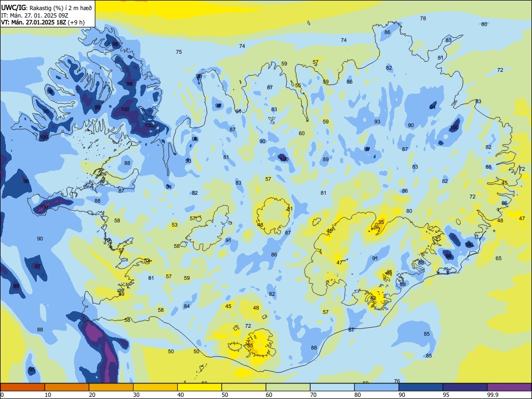Viewport: 532px width, 399px height.
Task: Select the map value '89'
Action: coord(326,160)
